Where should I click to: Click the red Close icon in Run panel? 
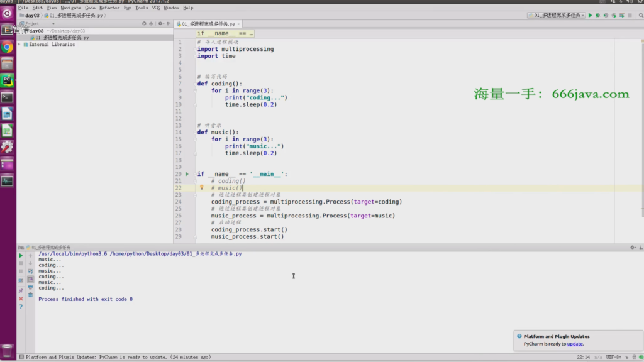(21, 299)
